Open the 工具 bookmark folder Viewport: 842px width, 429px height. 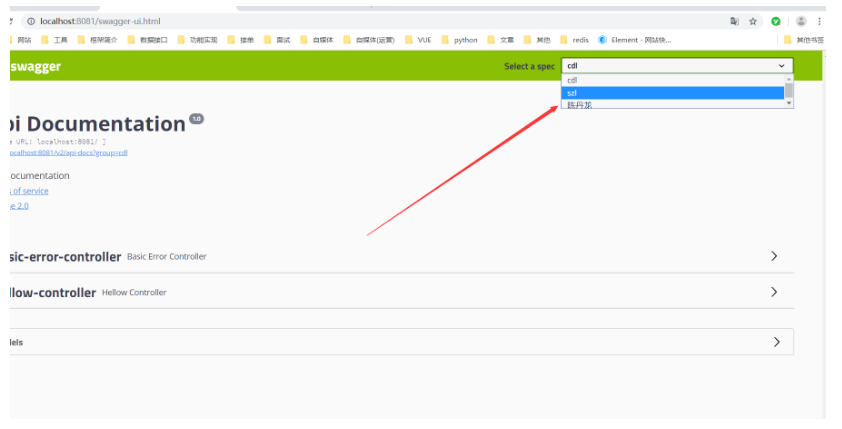coord(54,40)
